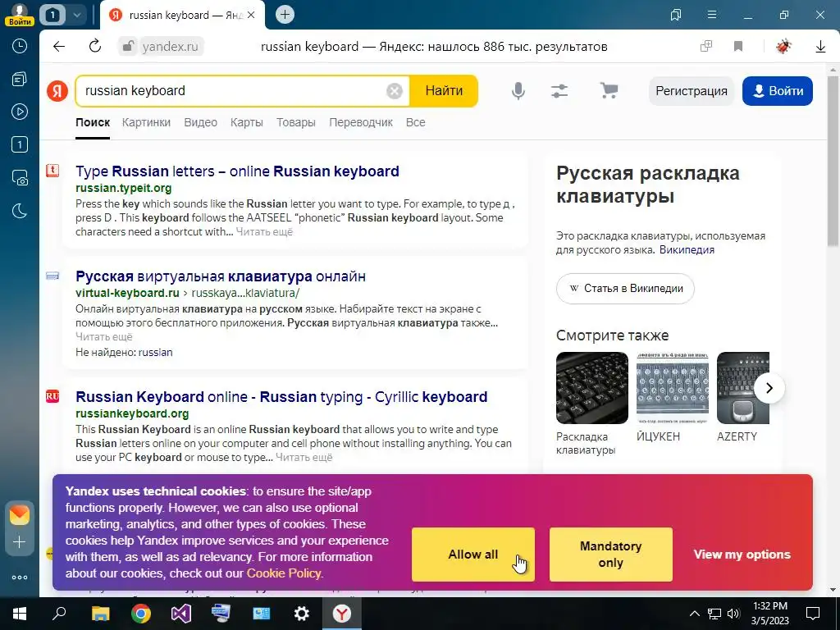Click the Yandex logo
This screenshot has height=630, width=840.
pos(57,91)
